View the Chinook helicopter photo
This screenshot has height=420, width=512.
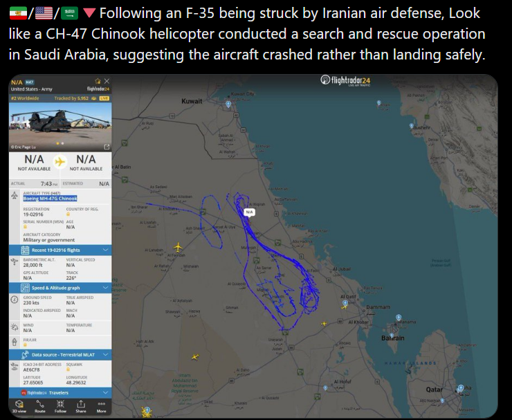[60, 127]
